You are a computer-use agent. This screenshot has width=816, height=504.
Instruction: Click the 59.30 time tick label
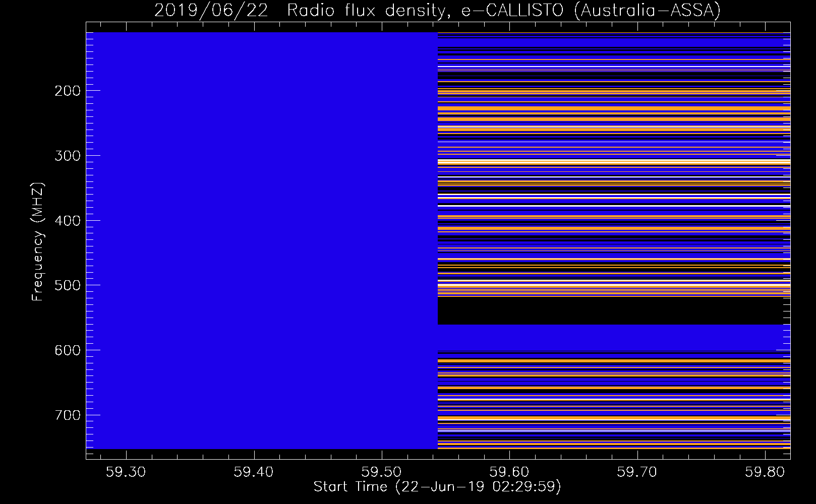click(126, 472)
